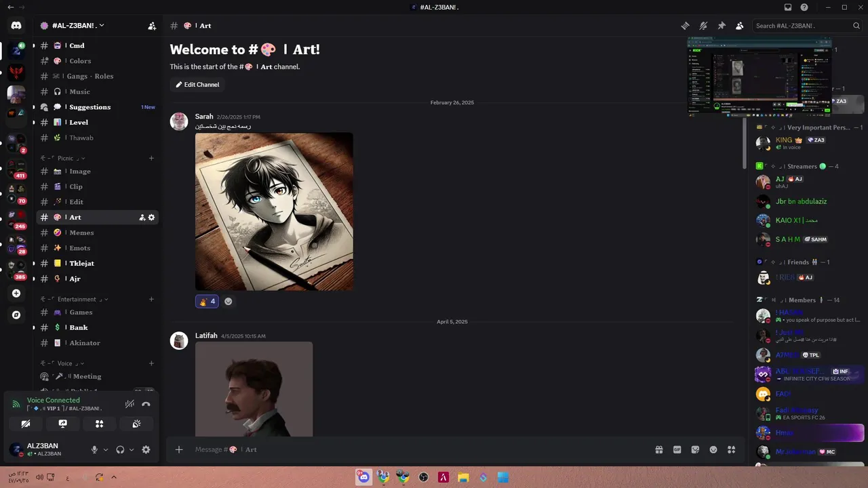Open Discover servers compass icon
The image size is (868, 488).
(x=16, y=315)
